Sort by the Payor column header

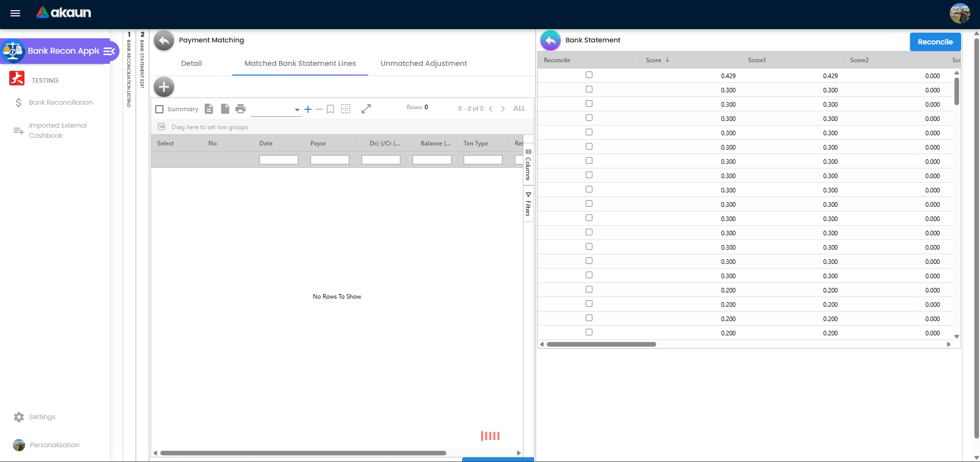tap(318, 143)
